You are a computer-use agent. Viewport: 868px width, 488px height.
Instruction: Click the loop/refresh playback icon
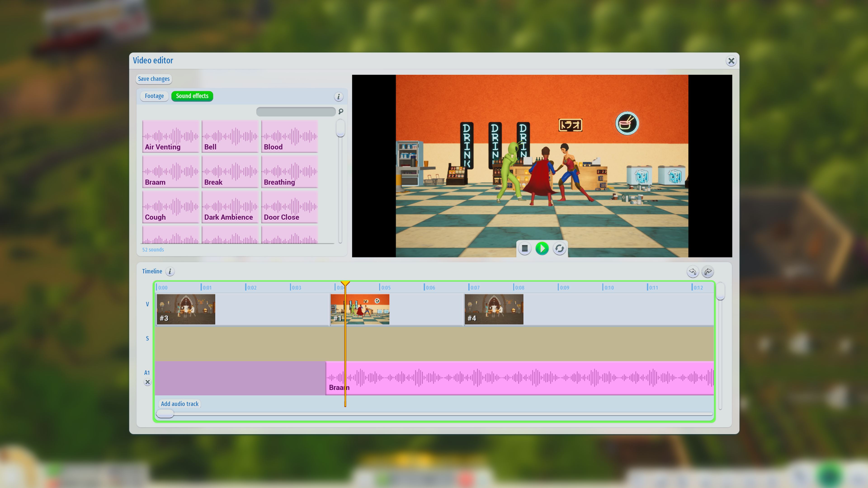pos(559,249)
